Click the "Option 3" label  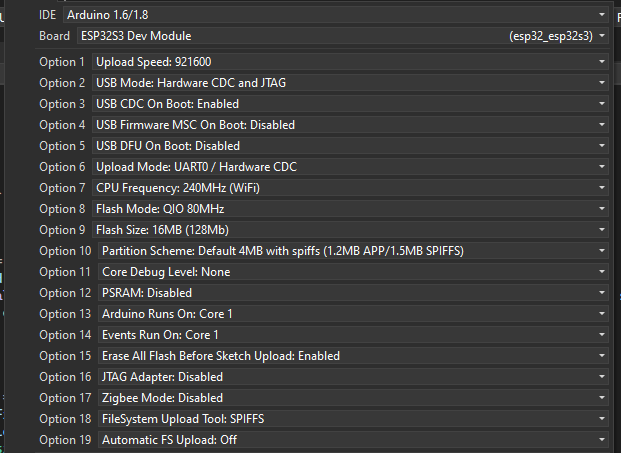click(62, 104)
